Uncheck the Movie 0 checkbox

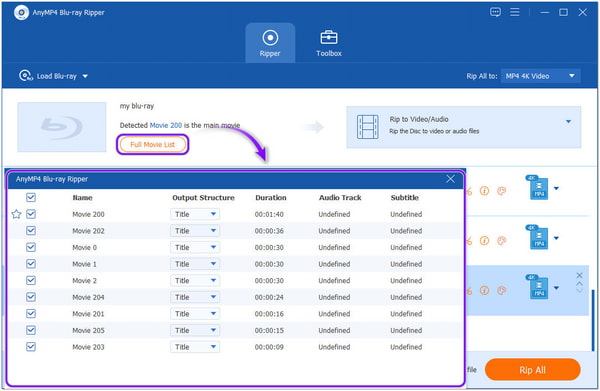point(31,247)
